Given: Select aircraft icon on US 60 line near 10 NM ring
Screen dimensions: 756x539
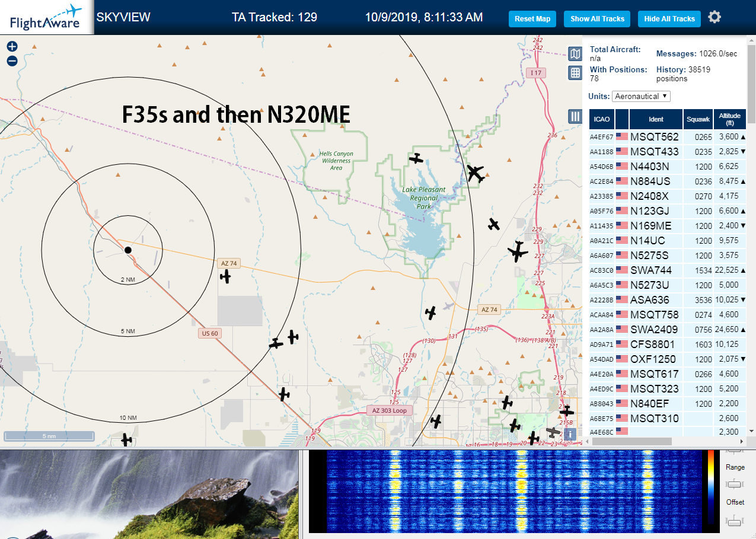Looking at the screenshot, I should tap(284, 394).
